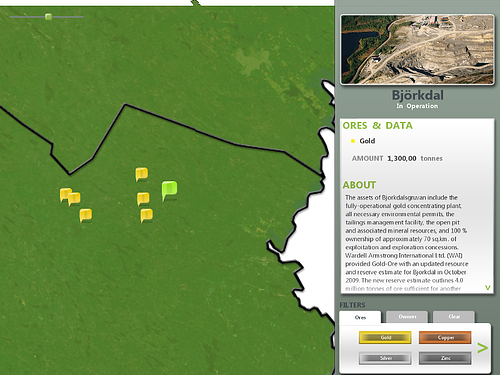Click the Clear filters button
500x375 pixels.
click(x=454, y=317)
